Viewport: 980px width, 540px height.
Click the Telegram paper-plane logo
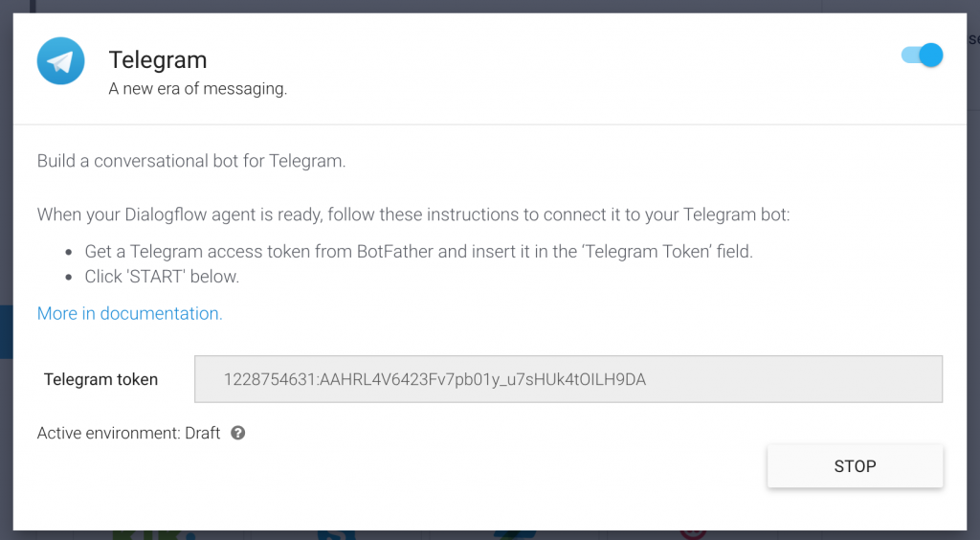[x=60, y=62]
